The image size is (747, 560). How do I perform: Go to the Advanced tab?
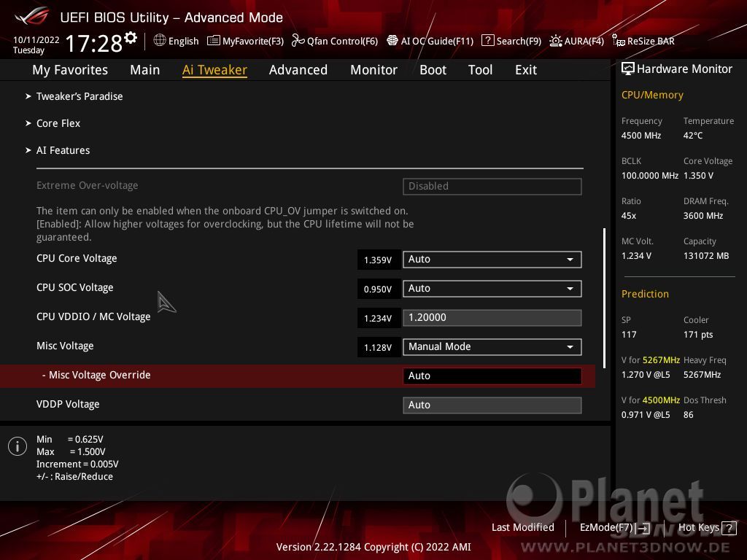pyautogui.click(x=298, y=70)
